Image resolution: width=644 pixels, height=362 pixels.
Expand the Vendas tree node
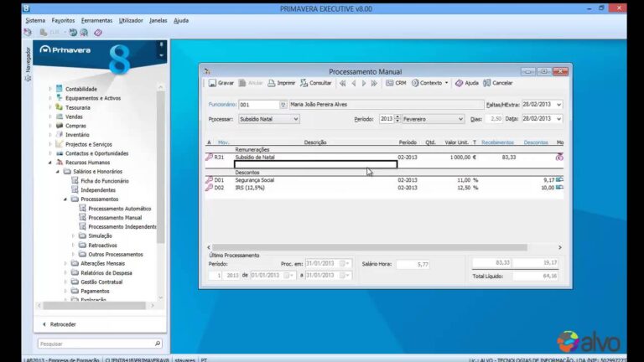(x=50, y=116)
